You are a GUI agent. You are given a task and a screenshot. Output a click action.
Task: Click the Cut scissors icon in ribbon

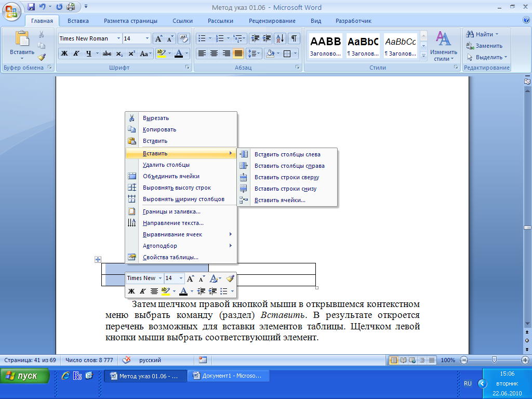point(42,34)
